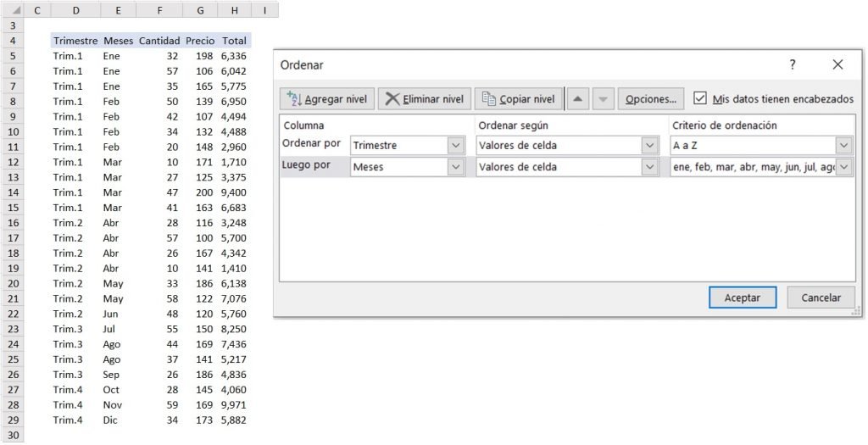
Task: Open the ene, feb, mar custom list dropdown
Action: [x=843, y=167]
